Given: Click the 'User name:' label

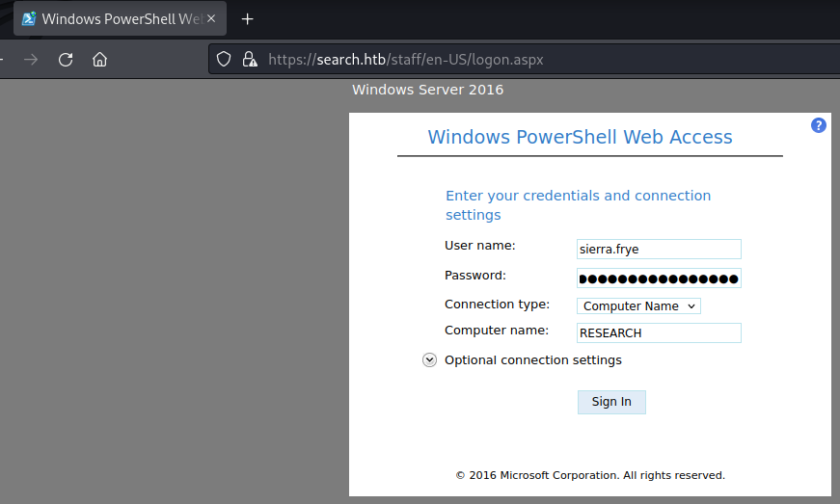Looking at the screenshot, I should point(480,246).
